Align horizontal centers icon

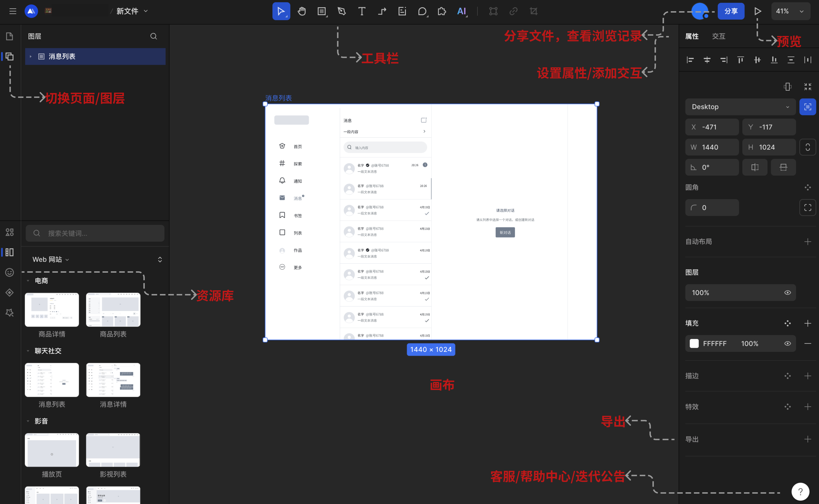[x=707, y=60]
